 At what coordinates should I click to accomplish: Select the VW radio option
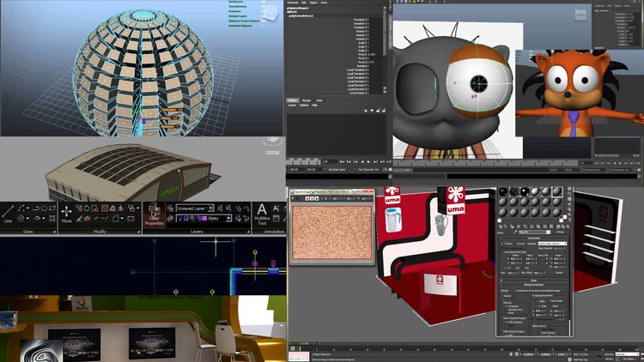pos(513,268)
